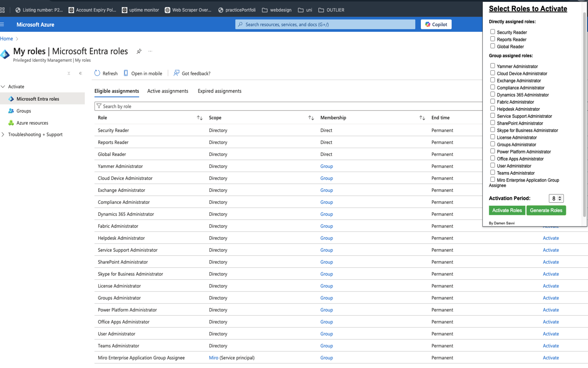Open the webdesign bookmarks folder
This screenshot has height=368, width=588.
click(x=277, y=10)
